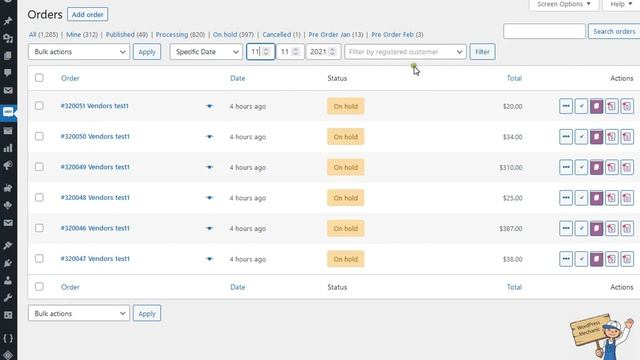Click purple action icon for order #320051
Image resolution: width=640 pixels, height=360 pixels.
pos(596,106)
